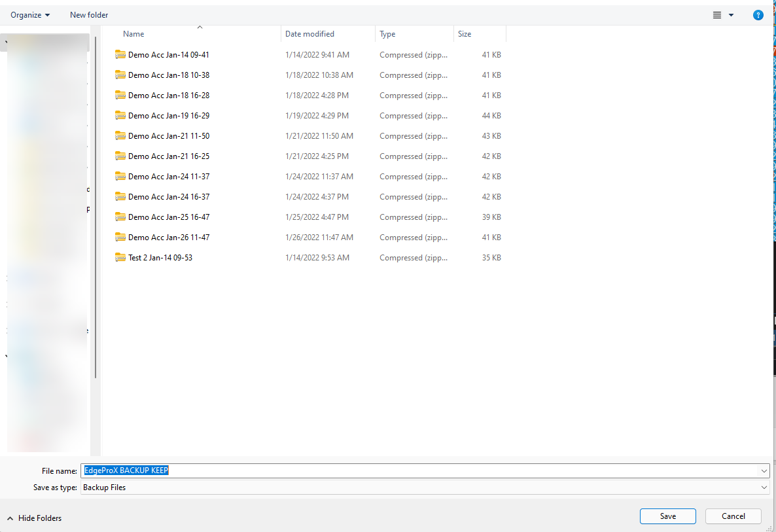Expand the view options dropdown arrow

[732, 15]
